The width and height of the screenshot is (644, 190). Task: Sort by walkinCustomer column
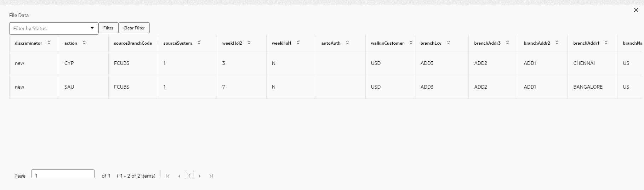411,43
